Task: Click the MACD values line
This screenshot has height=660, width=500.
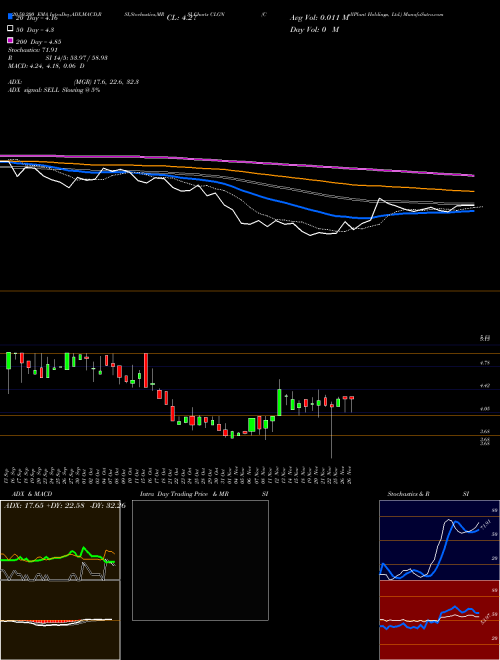Action: pyautogui.click(x=46, y=66)
